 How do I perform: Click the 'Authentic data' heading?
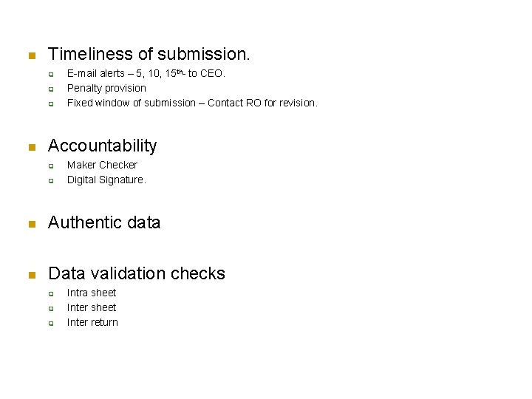(104, 222)
